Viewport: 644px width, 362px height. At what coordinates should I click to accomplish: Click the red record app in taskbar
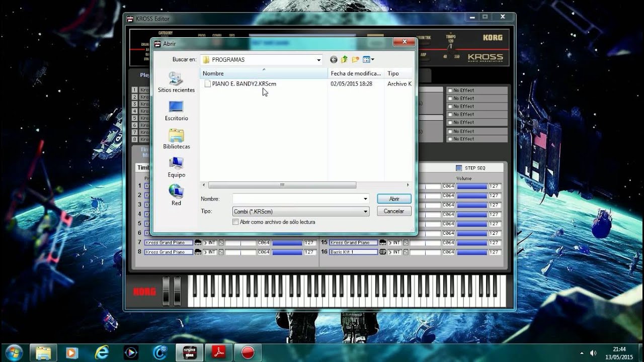point(248,352)
